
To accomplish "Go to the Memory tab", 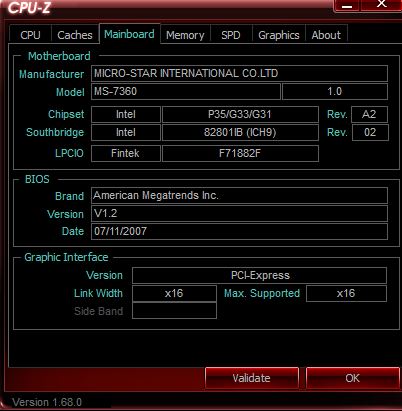I will [x=185, y=35].
